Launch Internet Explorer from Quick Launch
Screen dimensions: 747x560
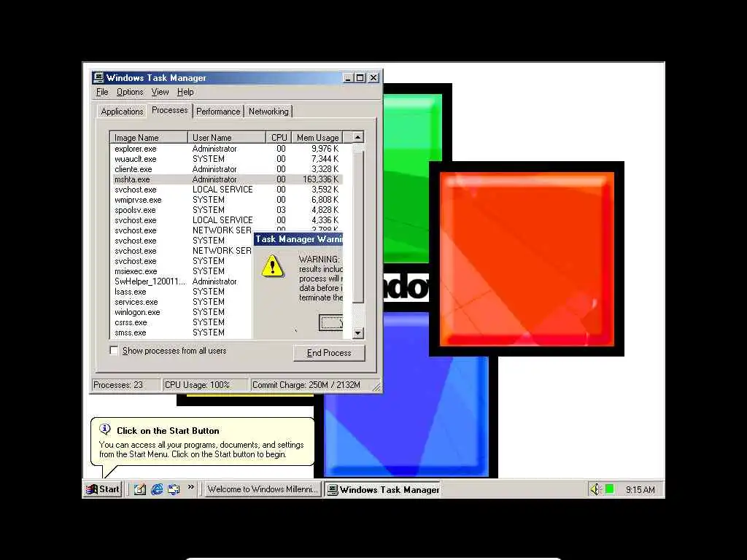click(x=157, y=489)
